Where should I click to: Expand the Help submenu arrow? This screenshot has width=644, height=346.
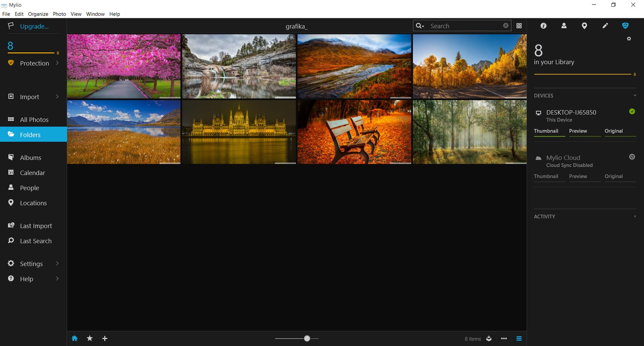point(57,279)
